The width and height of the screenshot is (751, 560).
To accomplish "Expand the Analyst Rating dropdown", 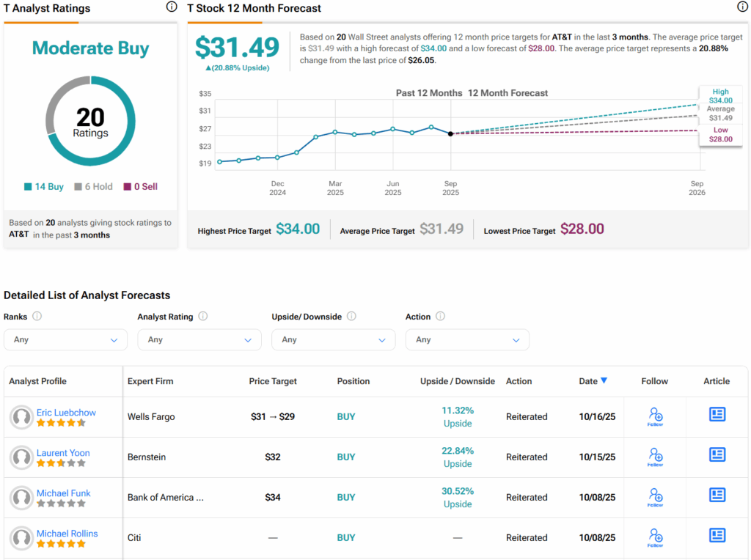I will (x=199, y=340).
